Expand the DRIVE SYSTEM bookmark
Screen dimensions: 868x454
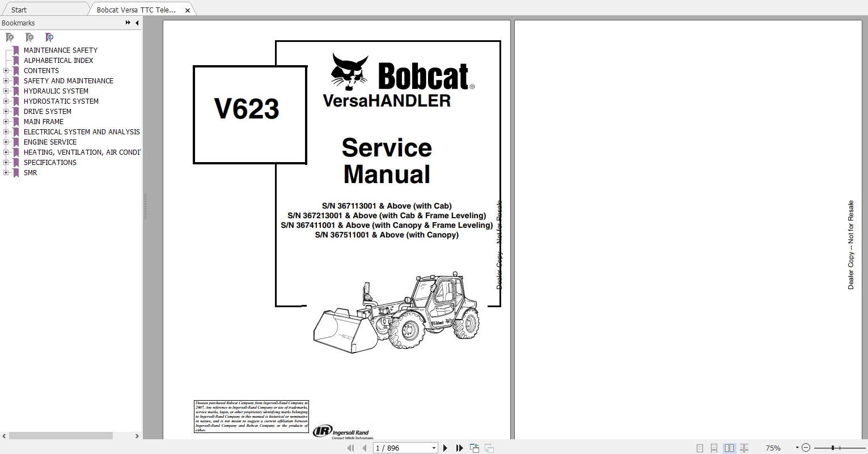[6, 112]
